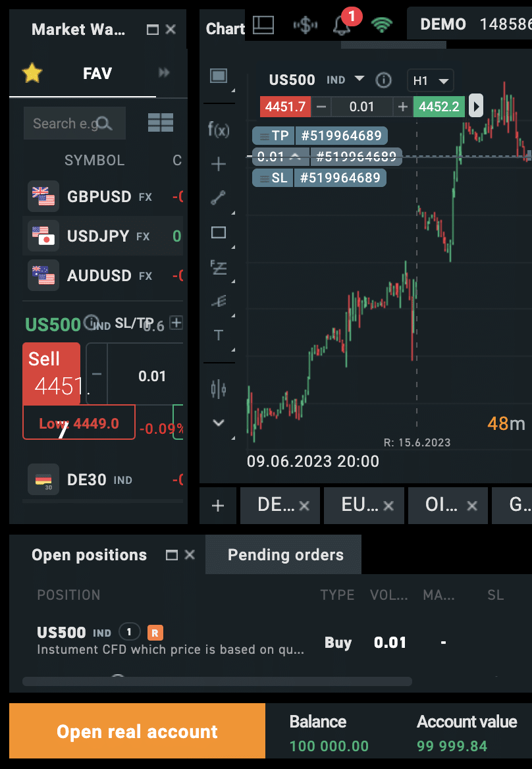
Task: Click the Account value 99 999.84
Action: [x=452, y=746]
